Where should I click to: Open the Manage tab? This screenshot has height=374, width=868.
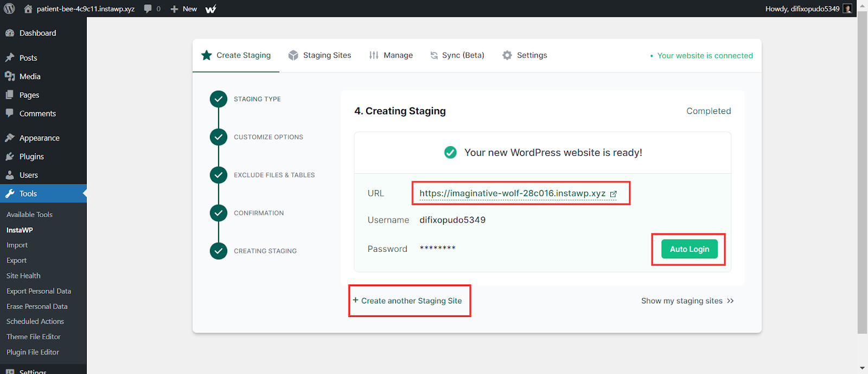click(x=391, y=55)
